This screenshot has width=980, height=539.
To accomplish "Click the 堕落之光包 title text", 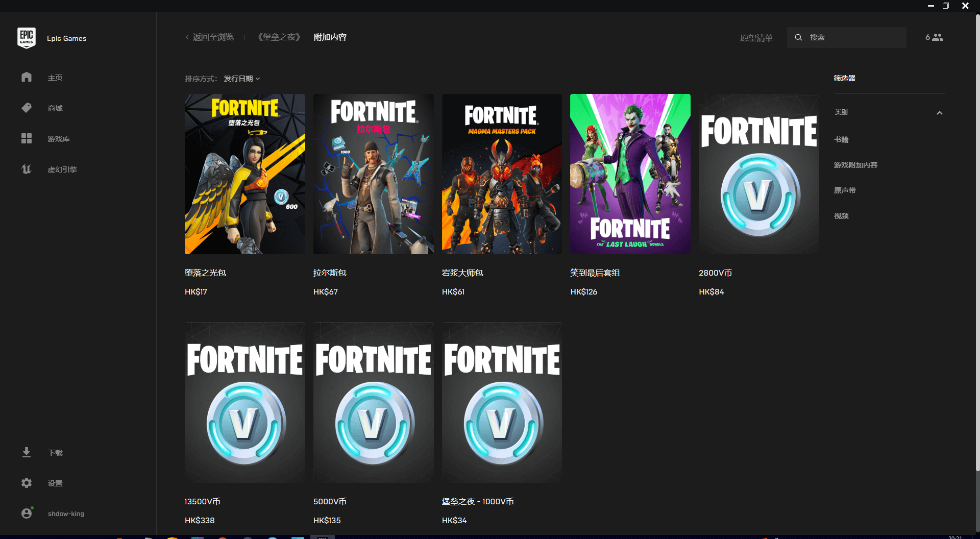I will click(x=205, y=273).
